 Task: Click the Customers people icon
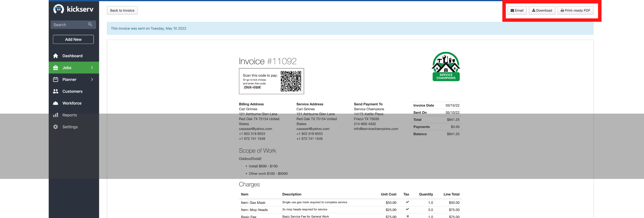click(56, 91)
